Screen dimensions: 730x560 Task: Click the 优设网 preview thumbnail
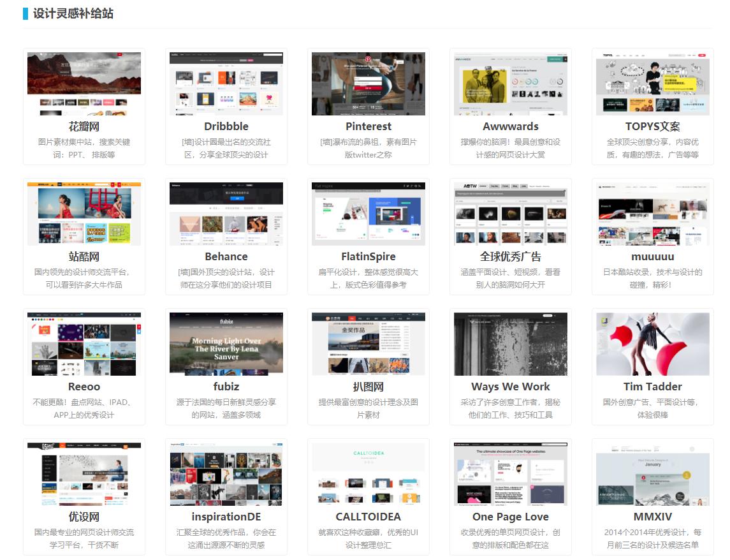pos(84,474)
